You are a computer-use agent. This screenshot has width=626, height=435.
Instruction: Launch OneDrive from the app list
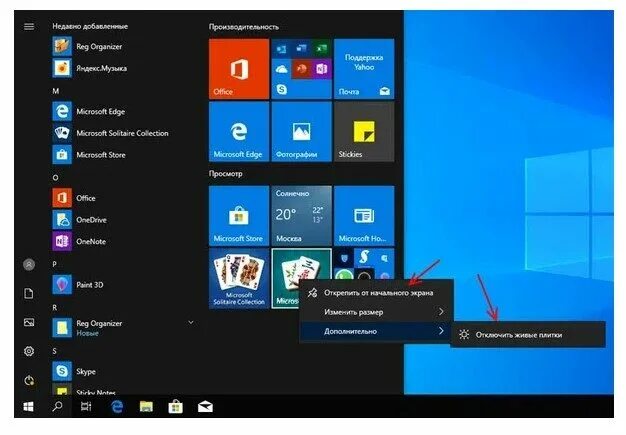pos(91,219)
